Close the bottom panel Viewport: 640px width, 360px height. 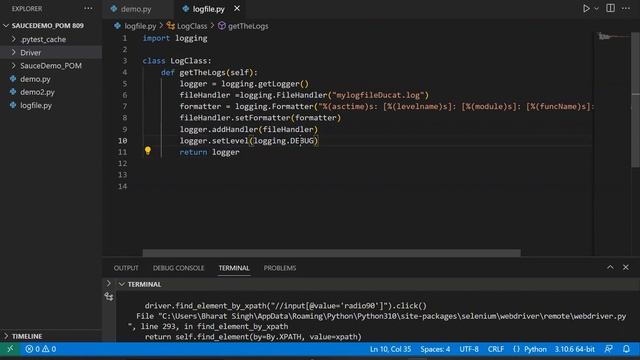coord(626,267)
